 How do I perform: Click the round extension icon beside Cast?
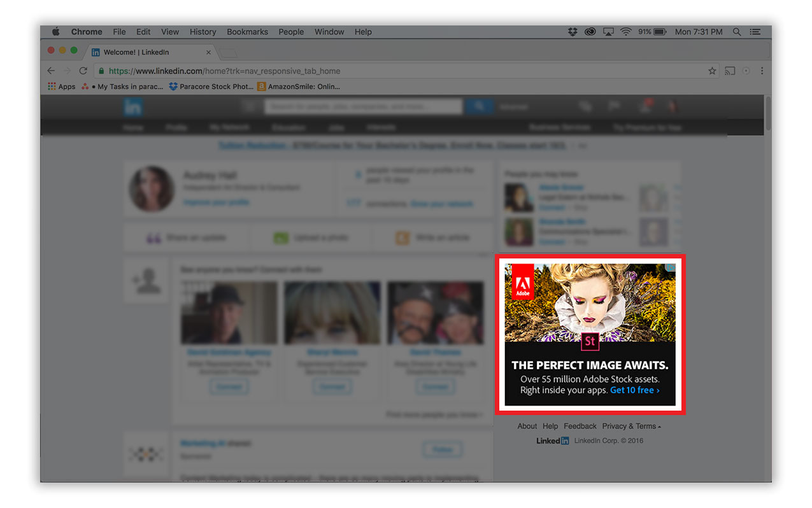point(746,71)
